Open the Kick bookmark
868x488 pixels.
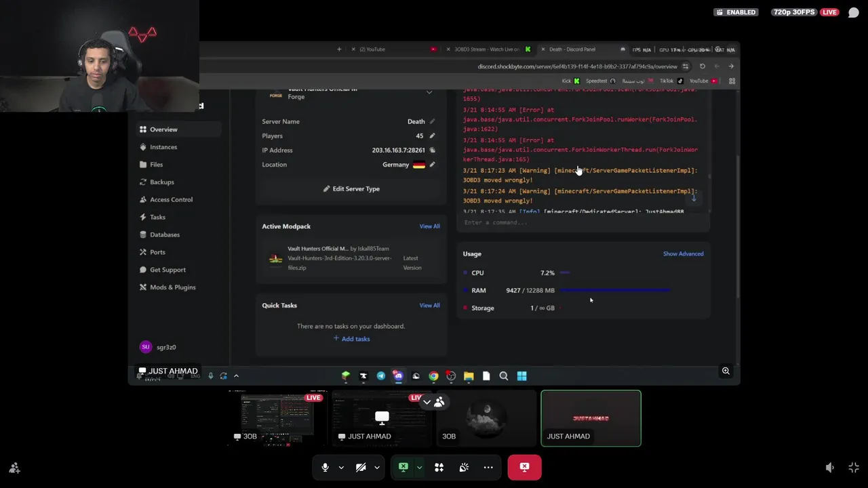click(570, 81)
